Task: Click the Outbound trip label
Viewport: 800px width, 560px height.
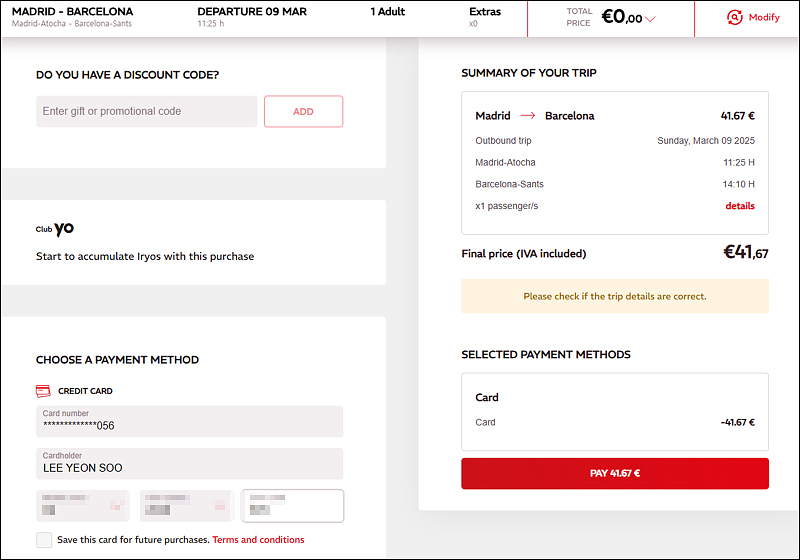Action: pos(504,141)
